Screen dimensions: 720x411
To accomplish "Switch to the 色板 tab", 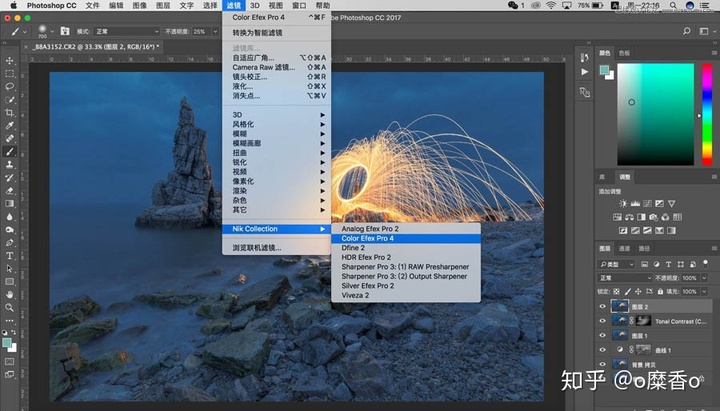I will click(624, 53).
